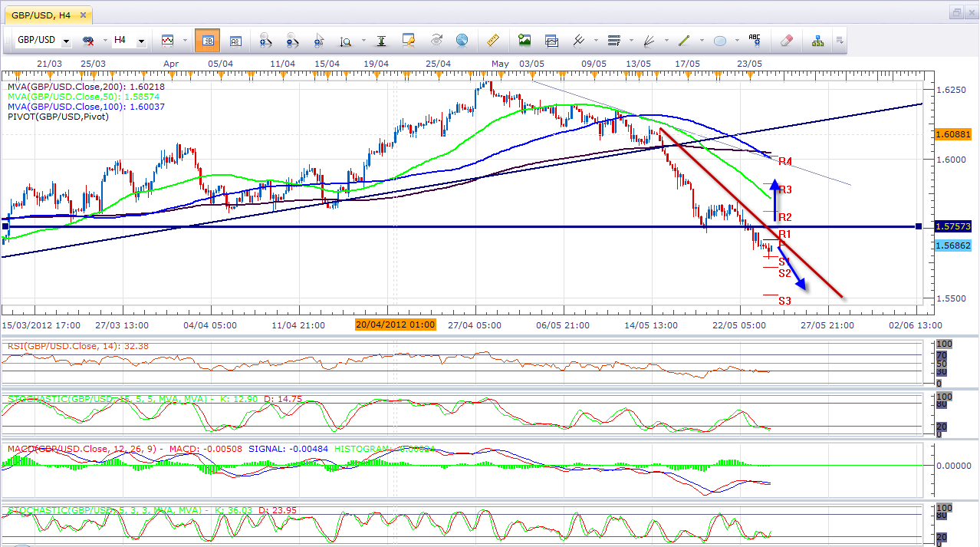This screenshot has height=547, width=980.
Task: Select the yellow ruler measure tool
Action: click(492, 40)
